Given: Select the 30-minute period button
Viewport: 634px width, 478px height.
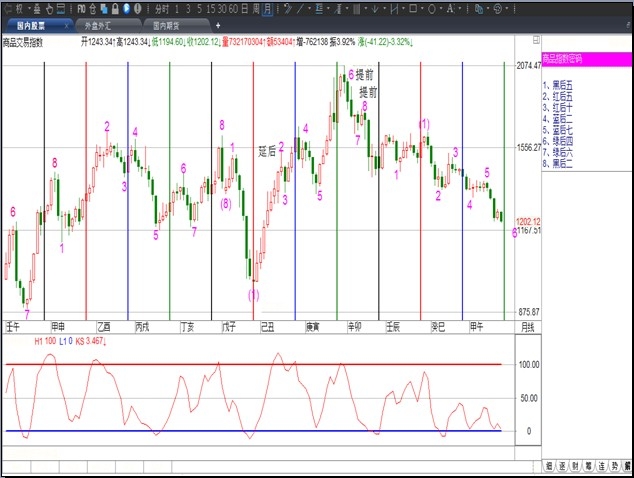Looking at the screenshot, I should 222,9.
